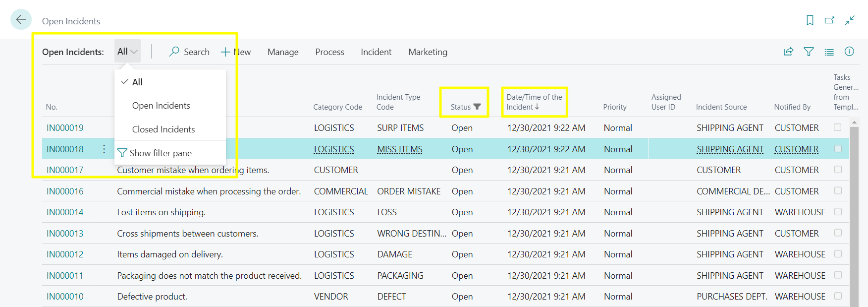Image resolution: width=868 pixels, height=307 pixels.
Task: Choose Closed Incidents view
Action: [x=170, y=129]
